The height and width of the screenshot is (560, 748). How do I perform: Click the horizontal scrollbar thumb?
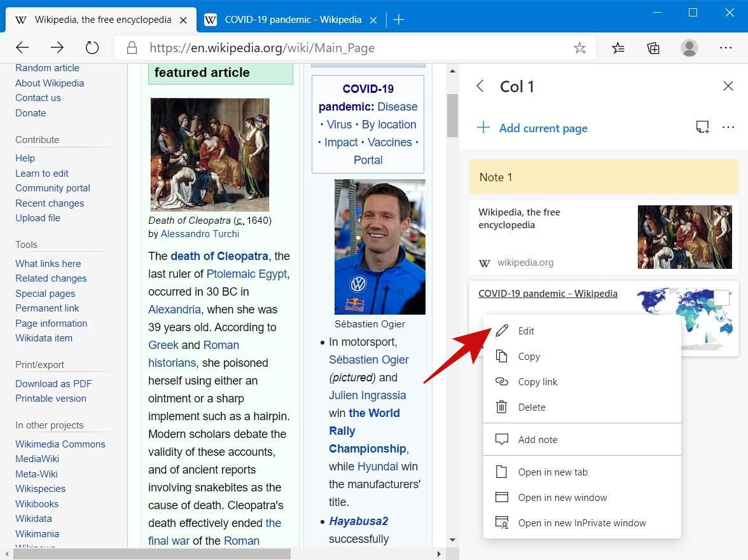[152, 554]
